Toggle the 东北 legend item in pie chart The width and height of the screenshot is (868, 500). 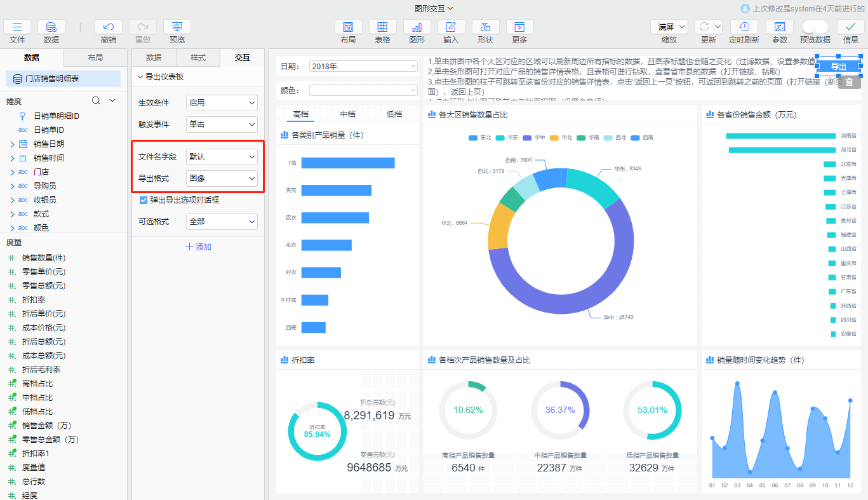coord(480,138)
